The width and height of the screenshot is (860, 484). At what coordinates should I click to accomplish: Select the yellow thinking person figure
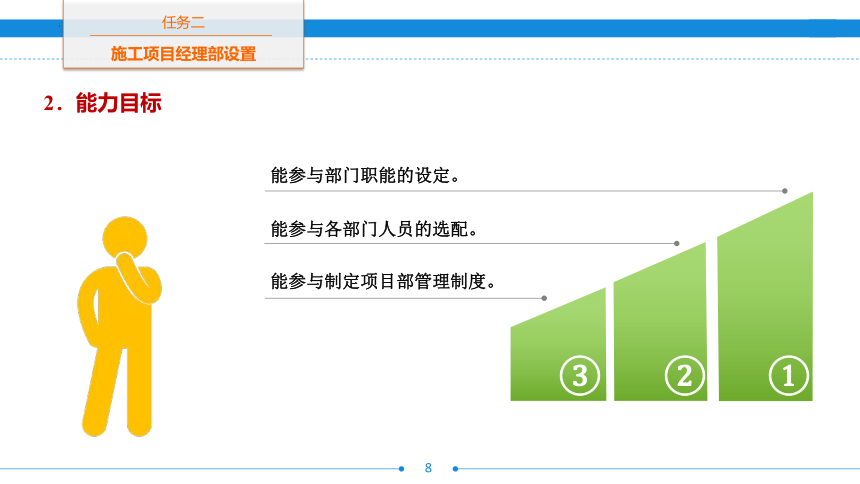point(120,327)
